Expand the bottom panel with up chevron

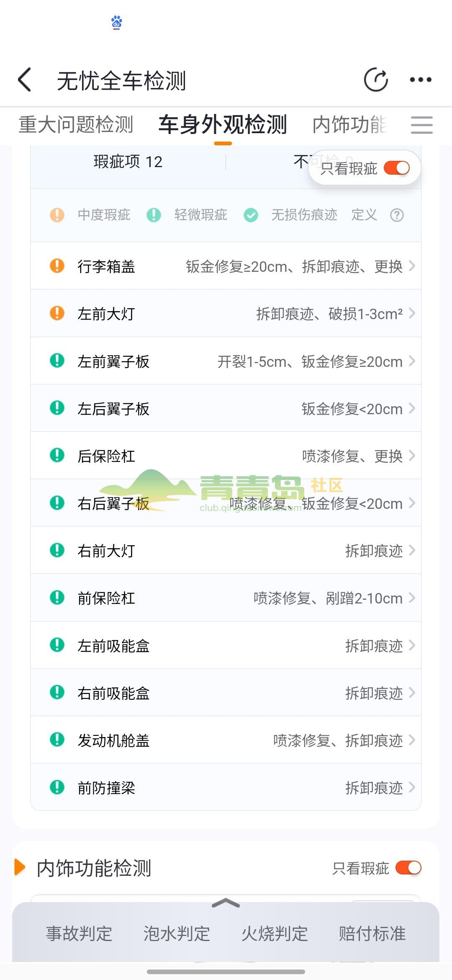click(226, 903)
